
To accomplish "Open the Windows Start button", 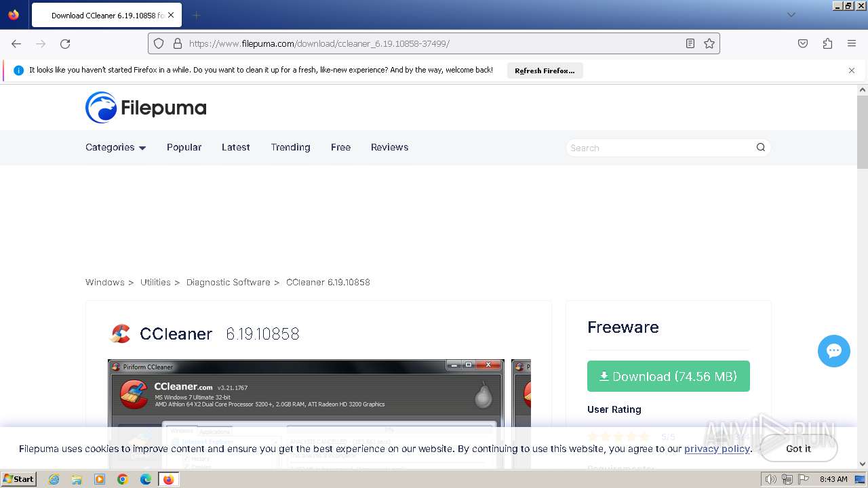I will (x=19, y=479).
